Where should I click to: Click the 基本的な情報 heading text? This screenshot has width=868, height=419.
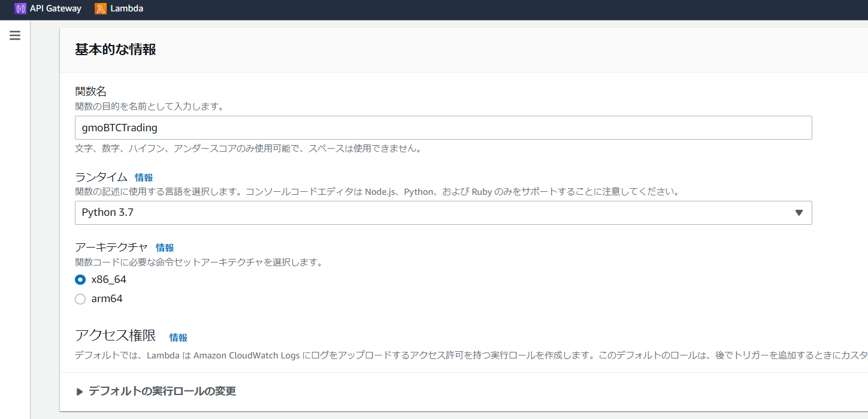click(x=116, y=50)
